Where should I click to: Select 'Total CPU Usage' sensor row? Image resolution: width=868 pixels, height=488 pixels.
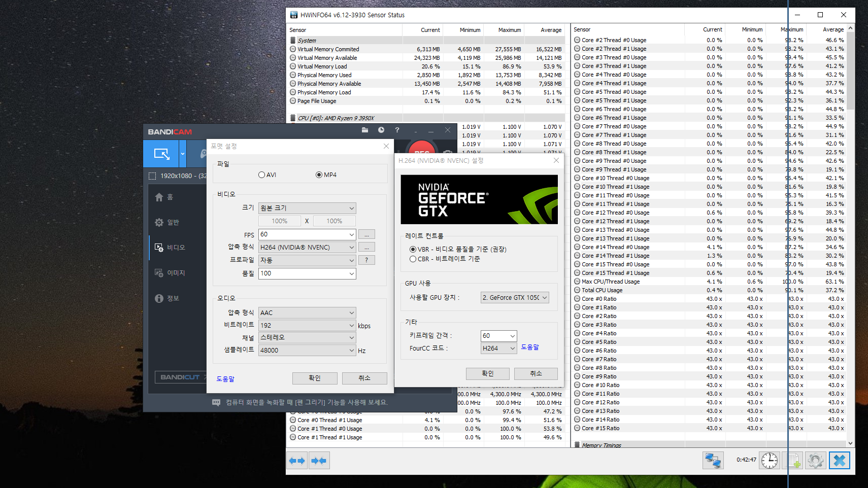pos(709,290)
